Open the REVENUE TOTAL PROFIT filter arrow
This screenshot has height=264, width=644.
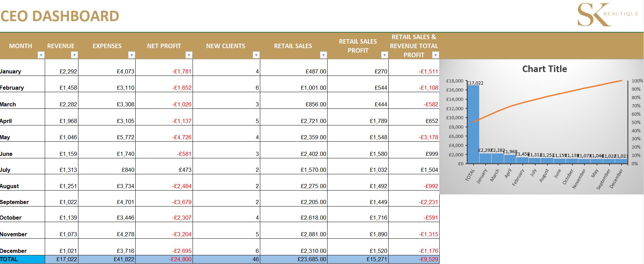click(x=435, y=55)
